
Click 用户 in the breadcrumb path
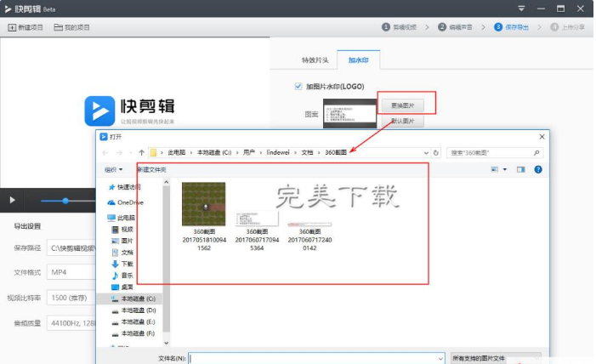pyautogui.click(x=249, y=152)
